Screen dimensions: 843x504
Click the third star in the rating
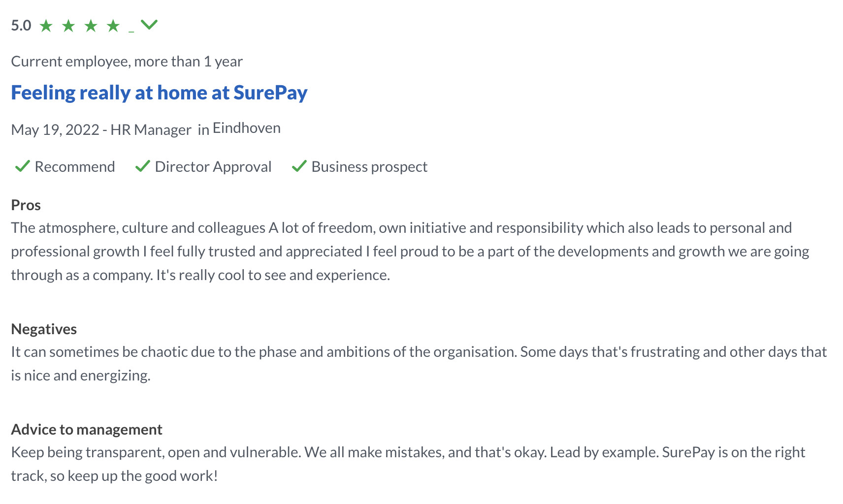pyautogui.click(x=92, y=25)
